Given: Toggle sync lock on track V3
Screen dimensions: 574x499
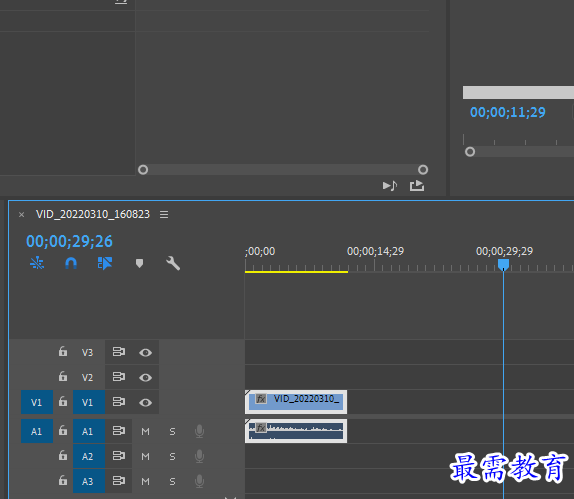Looking at the screenshot, I should click(x=119, y=352).
